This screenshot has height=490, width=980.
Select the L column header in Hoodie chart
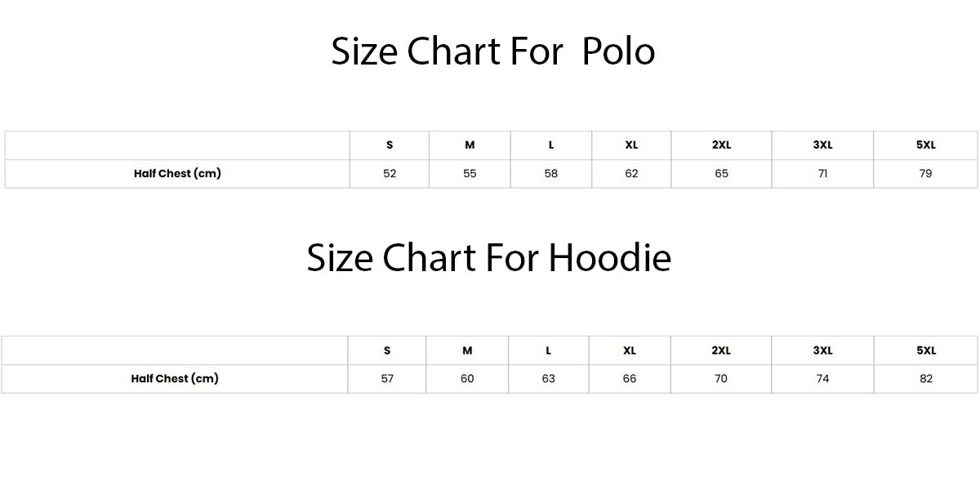548,350
